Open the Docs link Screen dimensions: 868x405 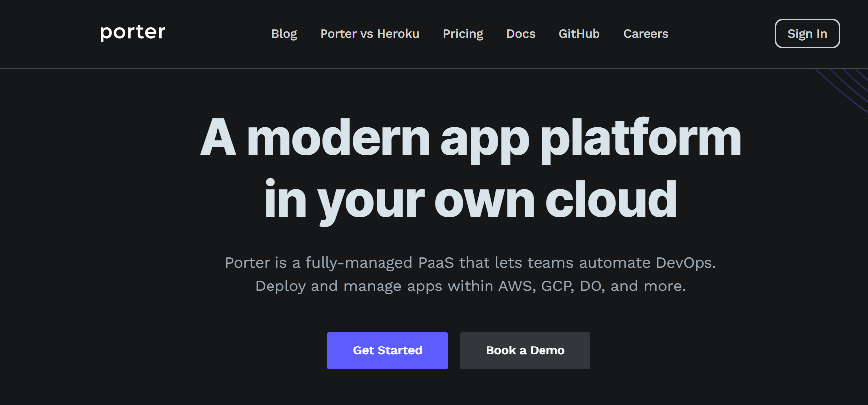(521, 34)
